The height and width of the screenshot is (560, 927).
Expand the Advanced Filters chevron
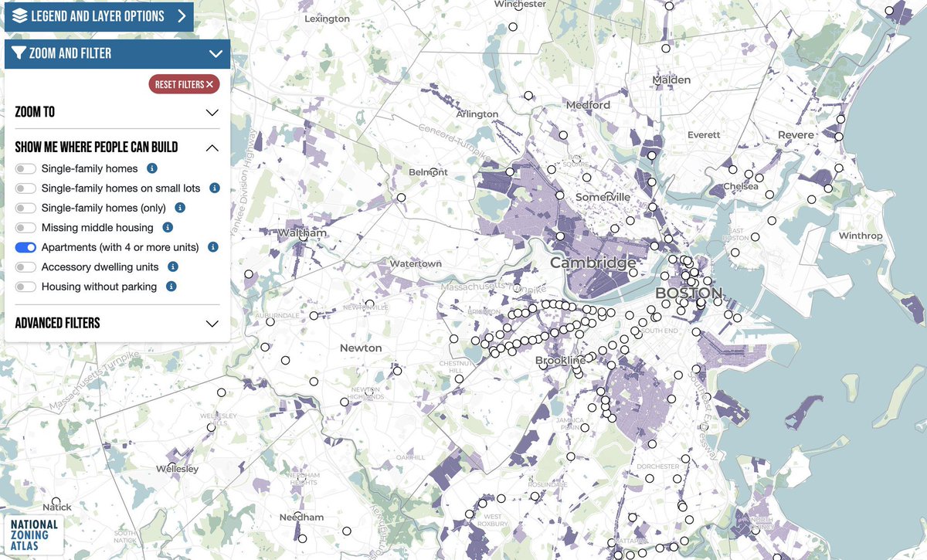point(213,324)
